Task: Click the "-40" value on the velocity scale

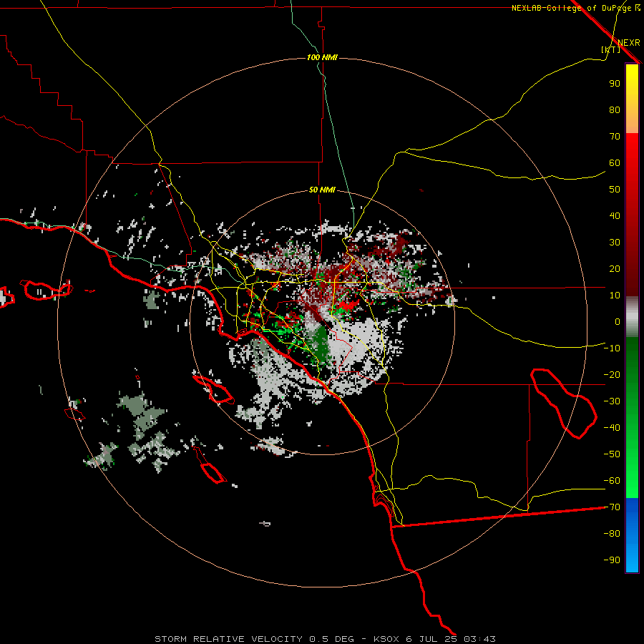Action: pos(612,428)
